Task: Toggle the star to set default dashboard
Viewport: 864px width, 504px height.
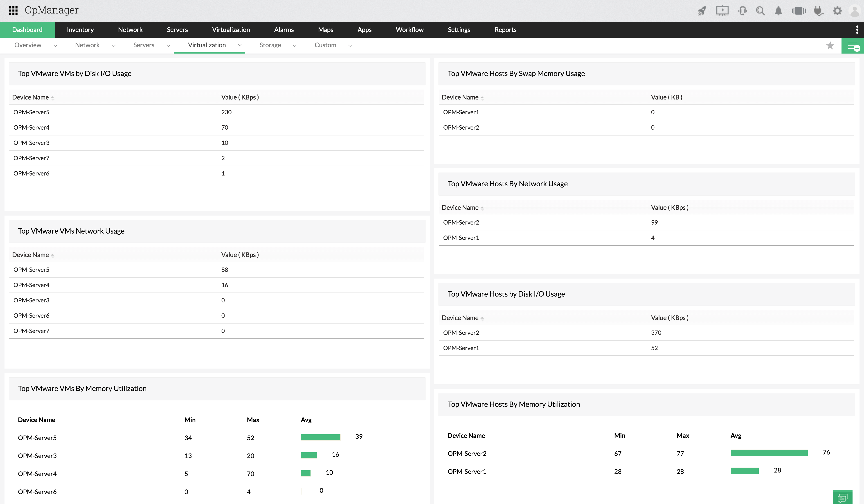Action: (830, 46)
